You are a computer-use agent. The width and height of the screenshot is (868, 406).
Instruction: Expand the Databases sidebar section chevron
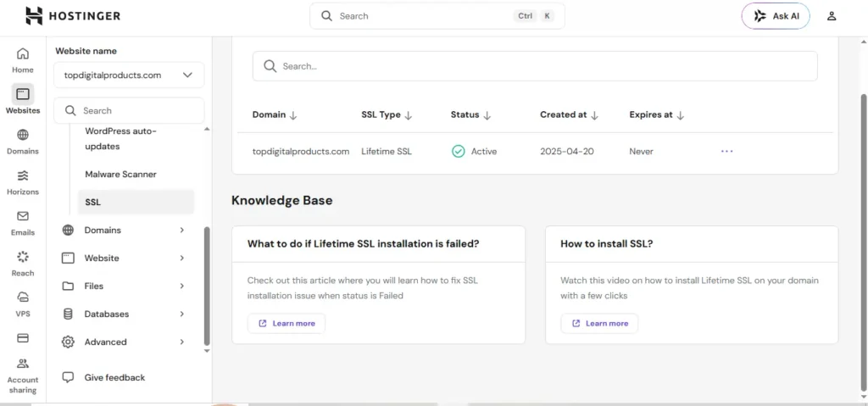click(x=182, y=314)
